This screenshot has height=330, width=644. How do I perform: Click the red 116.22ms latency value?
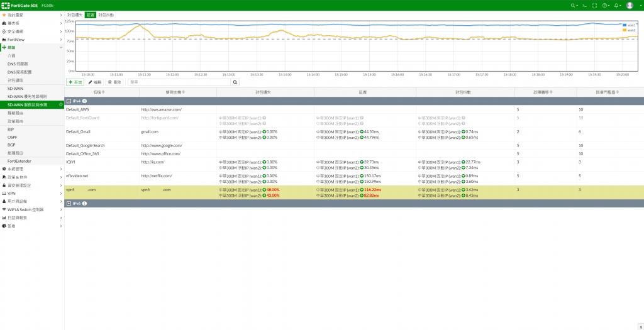(x=373, y=190)
